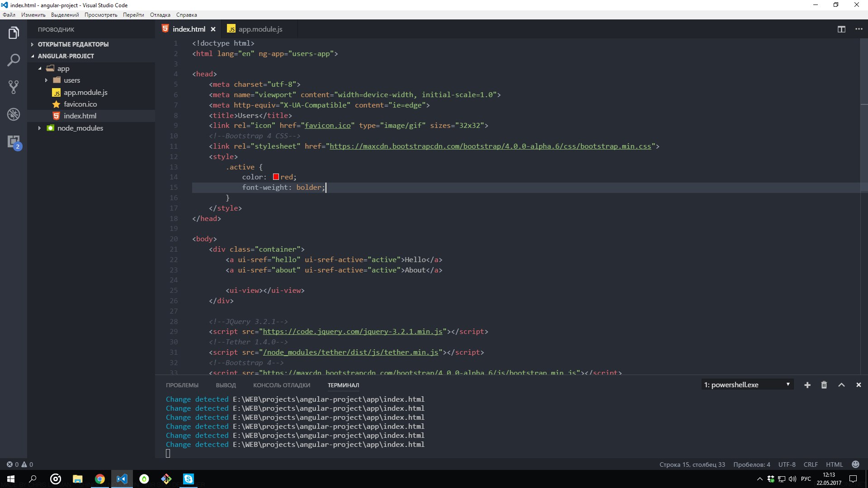The height and width of the screenshot is (488, 868).
Task: Maximize terminal panel with the up chevron
Action: click(x=841, y=385)
